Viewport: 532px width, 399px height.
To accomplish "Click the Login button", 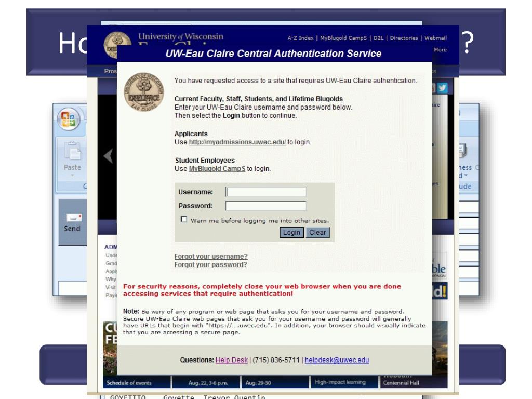I will click(292, 232).
